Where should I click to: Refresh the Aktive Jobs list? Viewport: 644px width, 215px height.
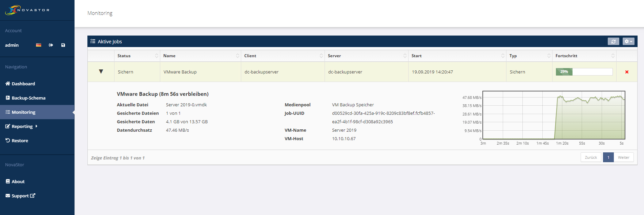pos(613,41)
